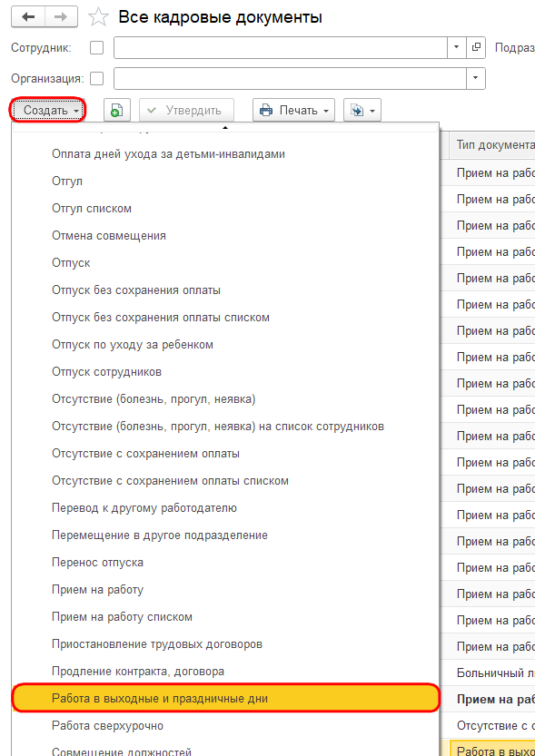Select Оплата дней ухода за детьми-инвалидами
This screenshot has height=756, width=535.
click(225, 153)
